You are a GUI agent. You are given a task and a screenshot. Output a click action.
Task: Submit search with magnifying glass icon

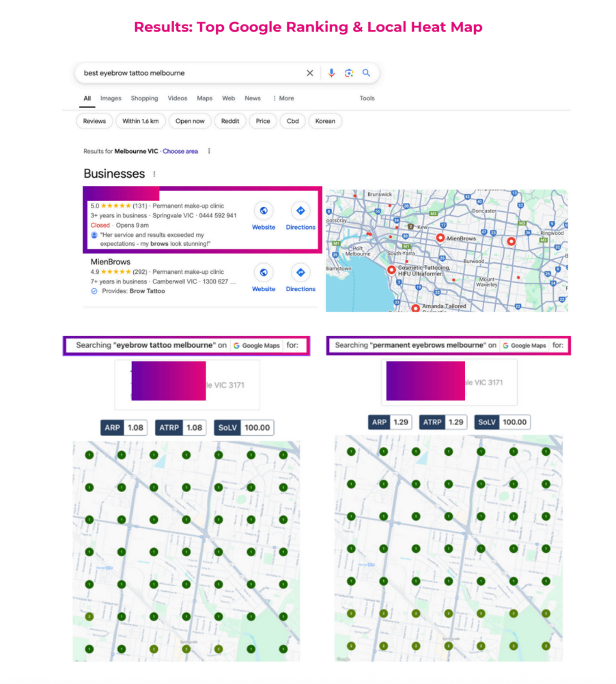tap(366, 73)
